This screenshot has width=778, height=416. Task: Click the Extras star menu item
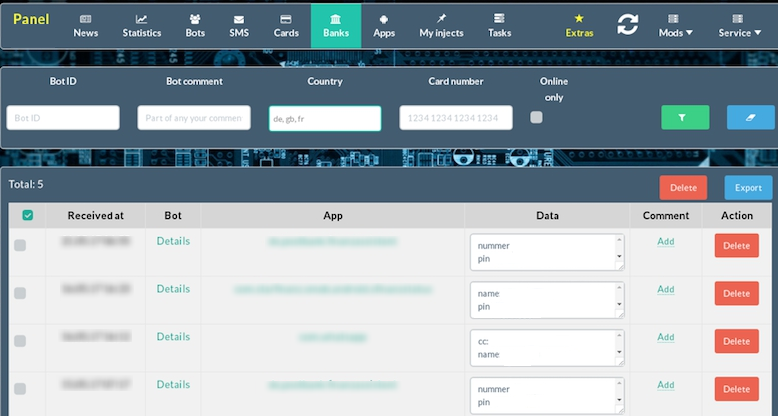(x=579, y=25)
